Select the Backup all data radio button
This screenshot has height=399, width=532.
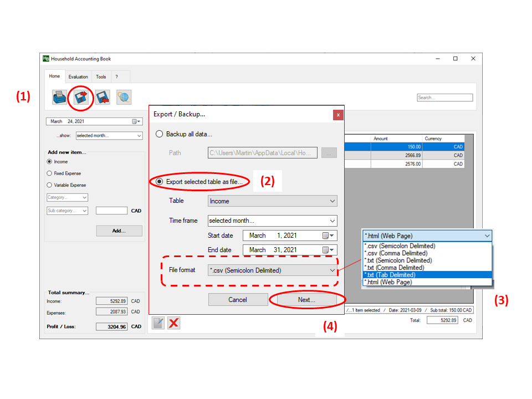coord(160,134)
